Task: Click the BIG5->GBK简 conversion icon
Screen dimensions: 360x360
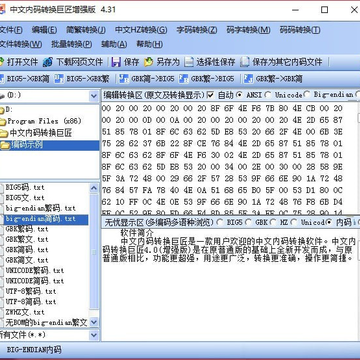Action: coord(2,79)
